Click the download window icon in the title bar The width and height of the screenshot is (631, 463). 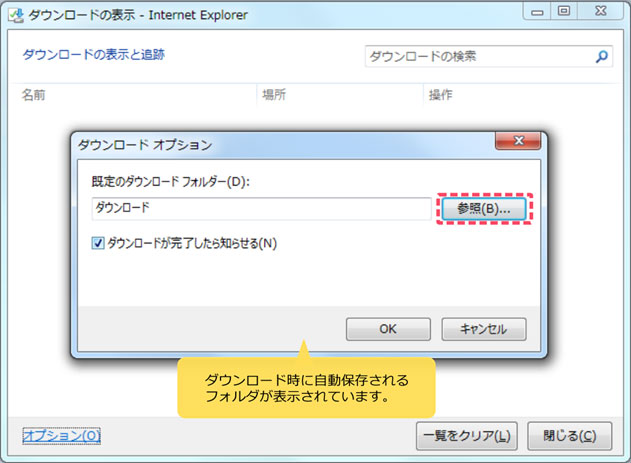click(x=16, y=15)
